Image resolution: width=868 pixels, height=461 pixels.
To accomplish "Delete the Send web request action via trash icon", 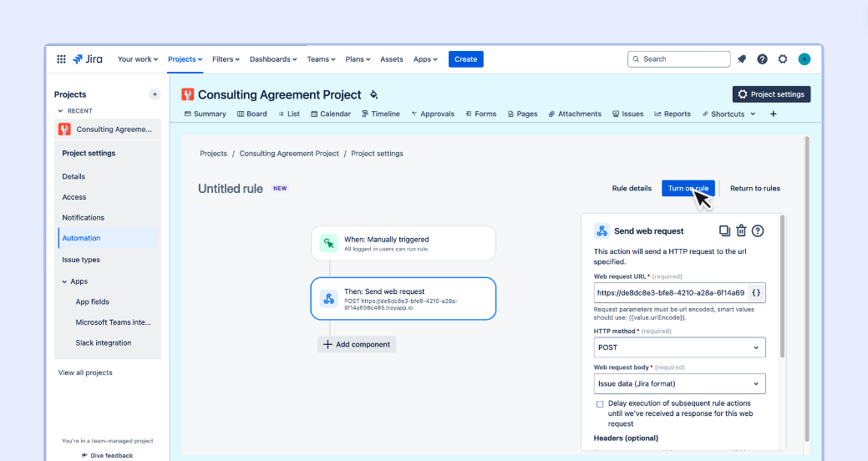I will tap(741, 231).
